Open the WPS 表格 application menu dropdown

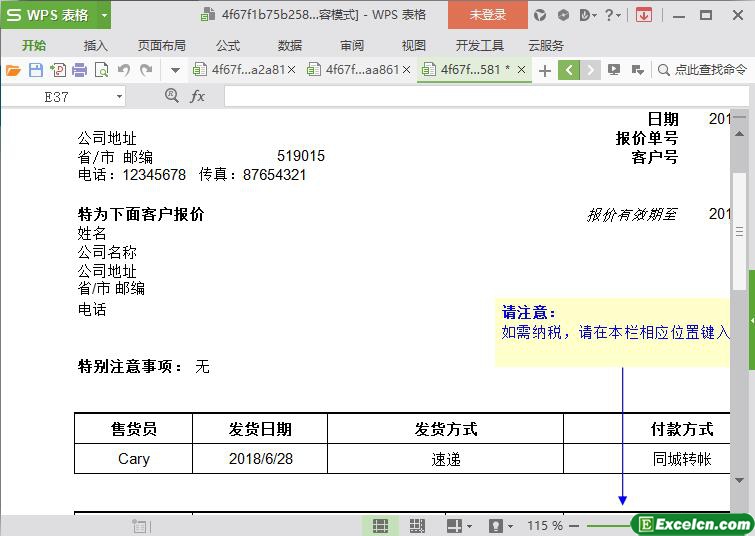(x=103, y=15)
